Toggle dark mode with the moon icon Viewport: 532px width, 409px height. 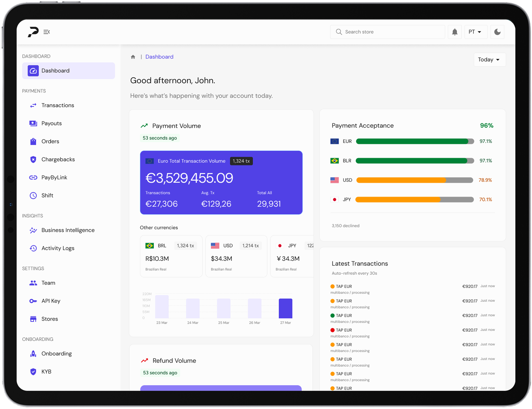[x=497, y=32]
